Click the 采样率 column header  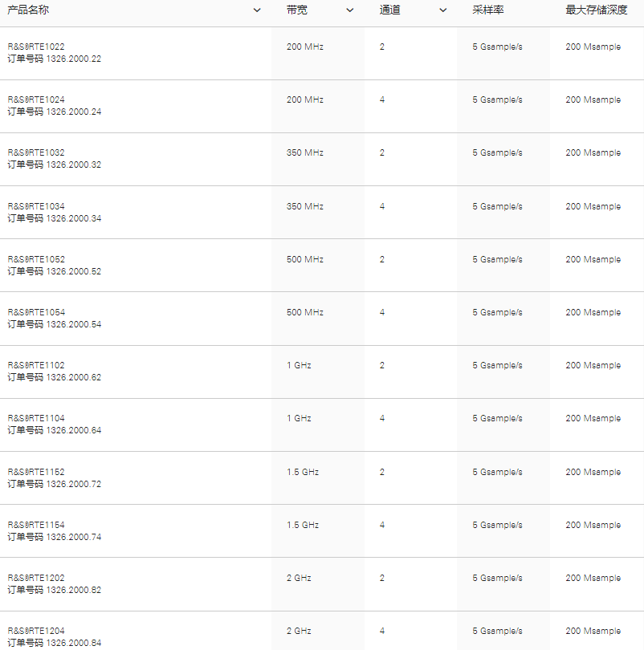(488, 10)
